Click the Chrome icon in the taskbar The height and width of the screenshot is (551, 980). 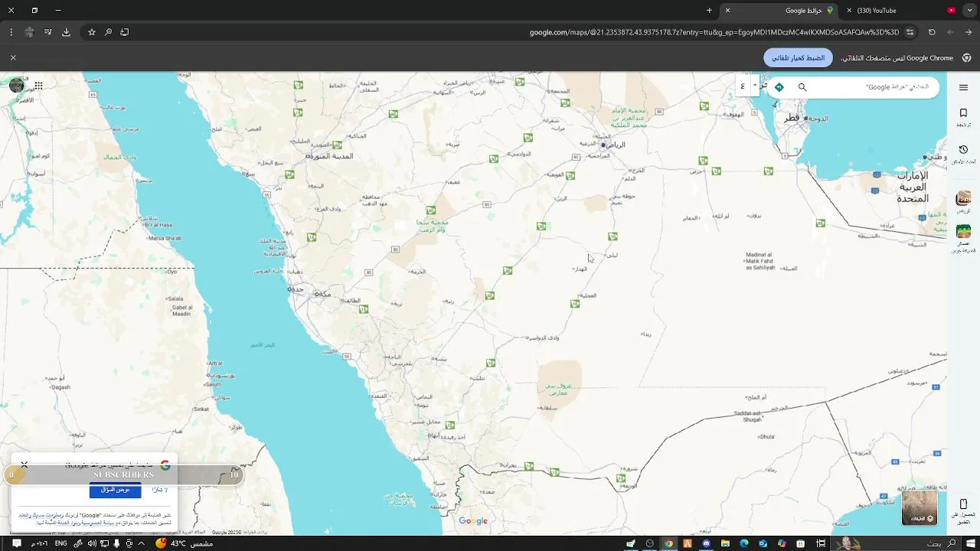coord(668,543)
